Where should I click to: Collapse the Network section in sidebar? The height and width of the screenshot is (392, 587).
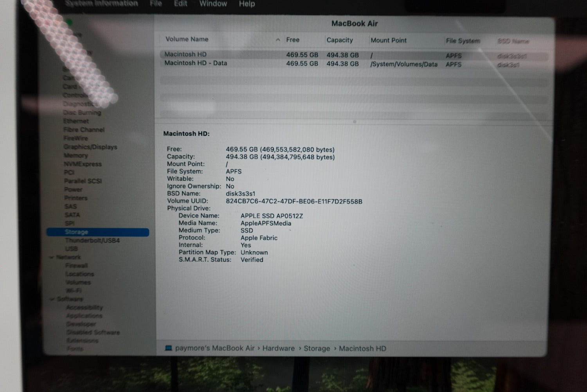(x=52, y=257)
